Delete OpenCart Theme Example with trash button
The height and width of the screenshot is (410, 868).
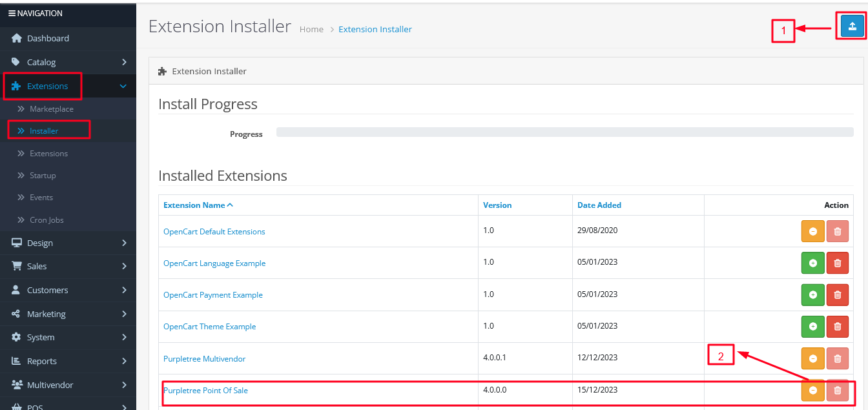pyautogui.click(x=838, y=326)
